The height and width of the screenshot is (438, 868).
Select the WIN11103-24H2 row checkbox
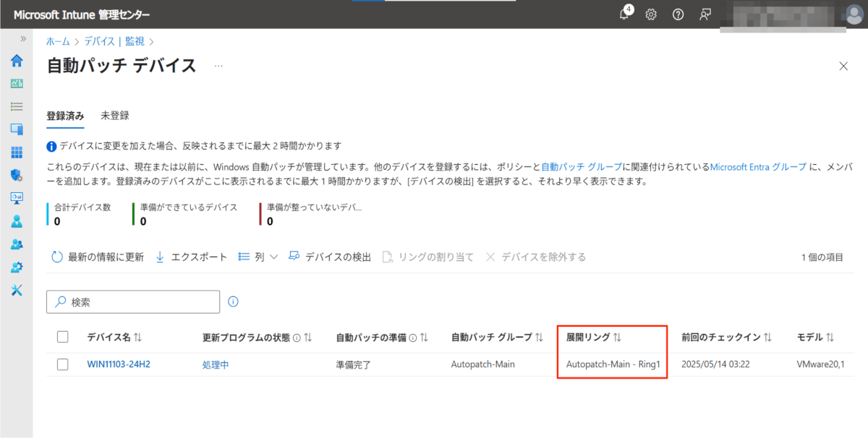(62, 364)
